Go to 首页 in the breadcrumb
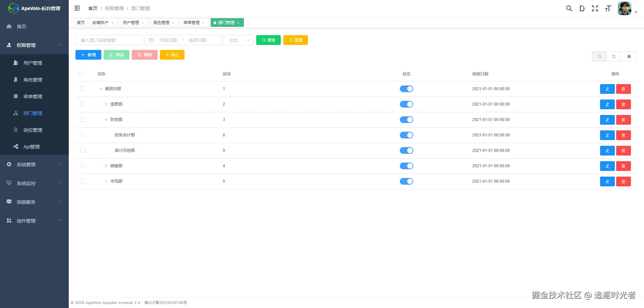 pos(93,8)
